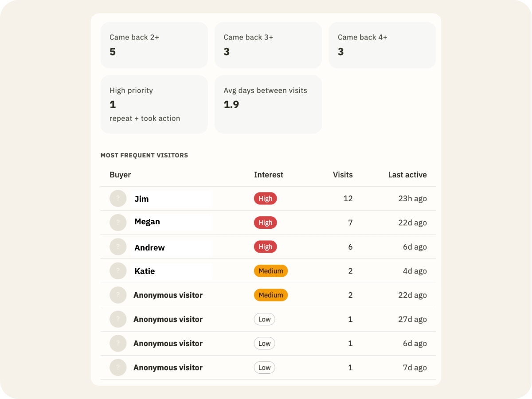Image resolution: width=532 pixels, height=399 pixels.
Task: Sort table by the Last active column header
Action: (407, 175)
